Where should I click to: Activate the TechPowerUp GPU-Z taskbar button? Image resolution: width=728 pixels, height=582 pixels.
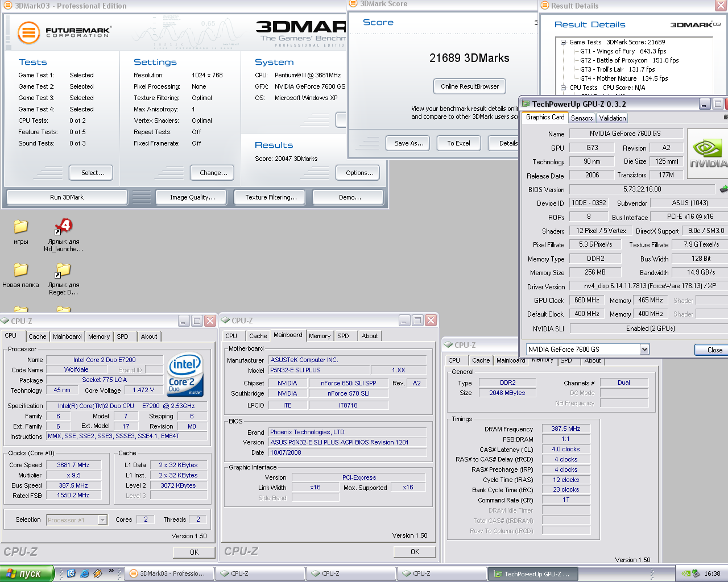pos(533,573)
